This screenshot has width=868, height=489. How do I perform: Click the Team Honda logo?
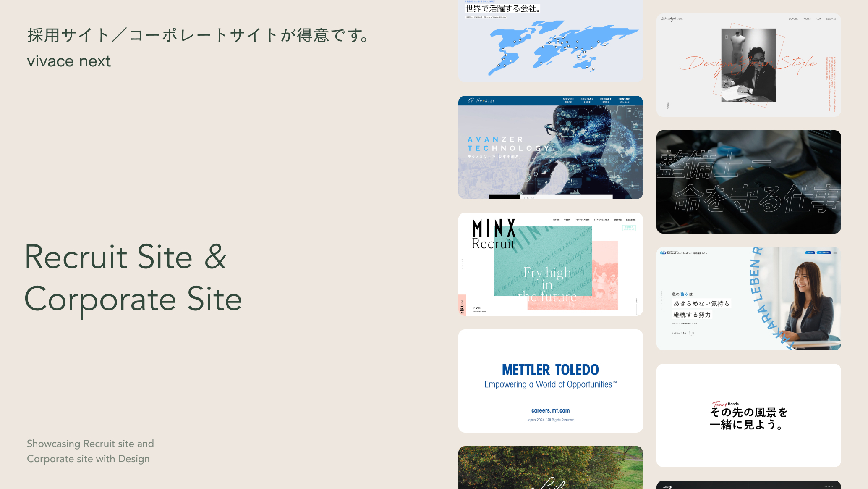click(x=725, y=404)
